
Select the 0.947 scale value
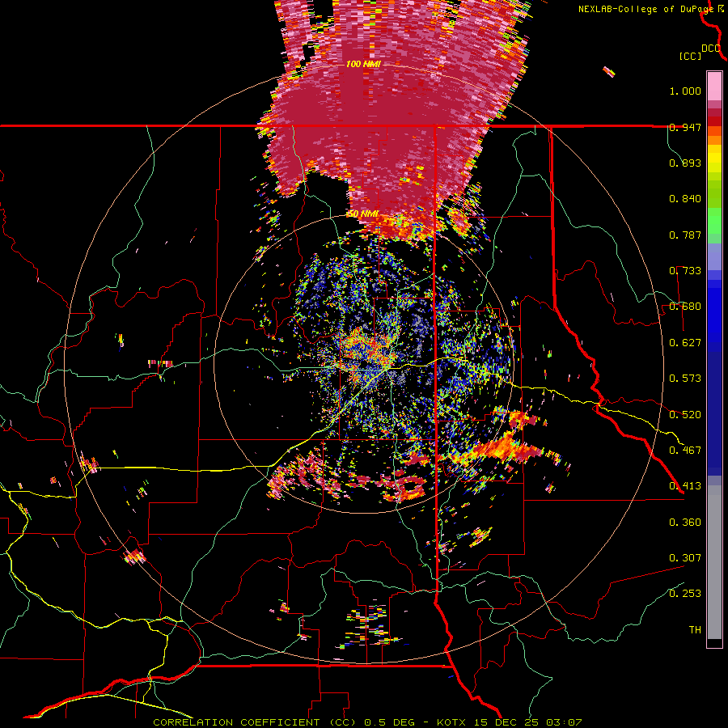tap(685, 127)
